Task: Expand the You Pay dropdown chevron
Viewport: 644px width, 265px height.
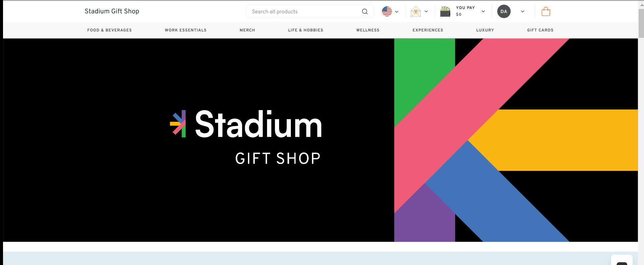Action: tap(483, 11)
